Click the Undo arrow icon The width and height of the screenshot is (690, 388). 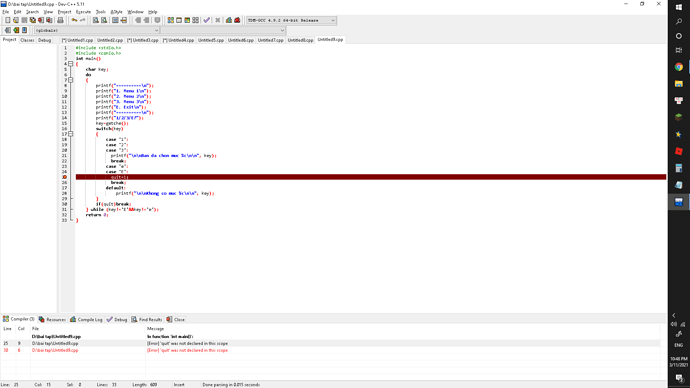coord(74,20)
